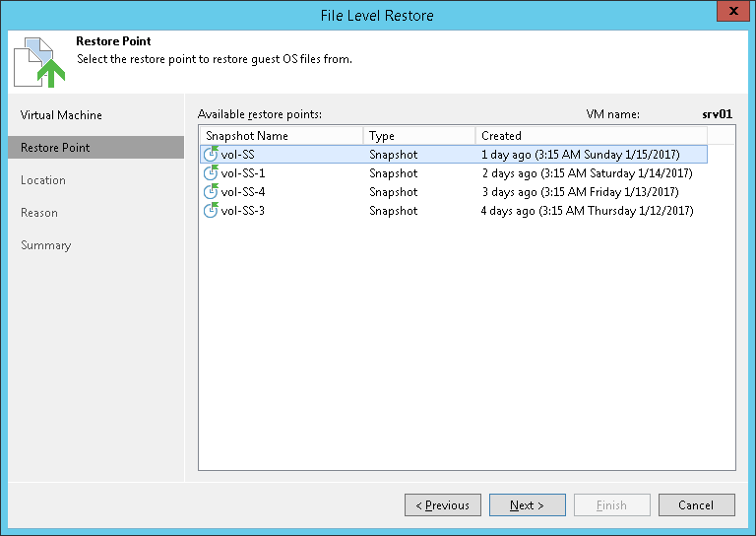Click the vol-SS-1 snapshot icon
The image size is (756, 536).
pyautogui.click(x=211, y=173)
